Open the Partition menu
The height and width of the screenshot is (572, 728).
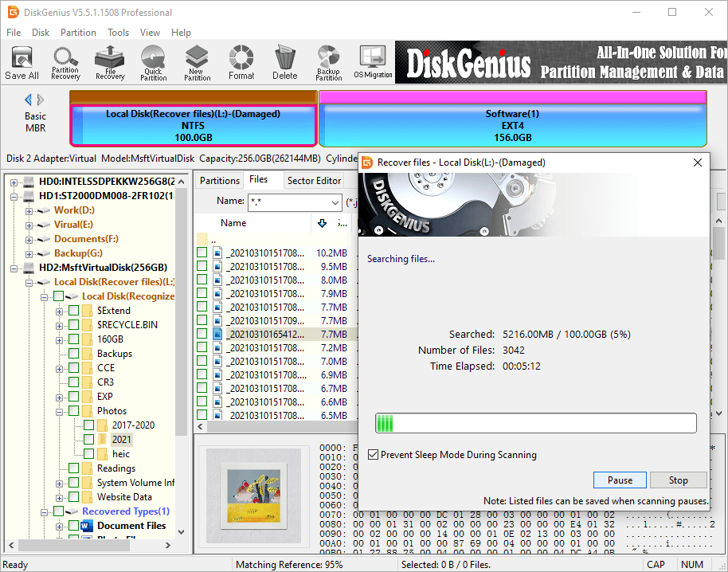pos(78,33)
